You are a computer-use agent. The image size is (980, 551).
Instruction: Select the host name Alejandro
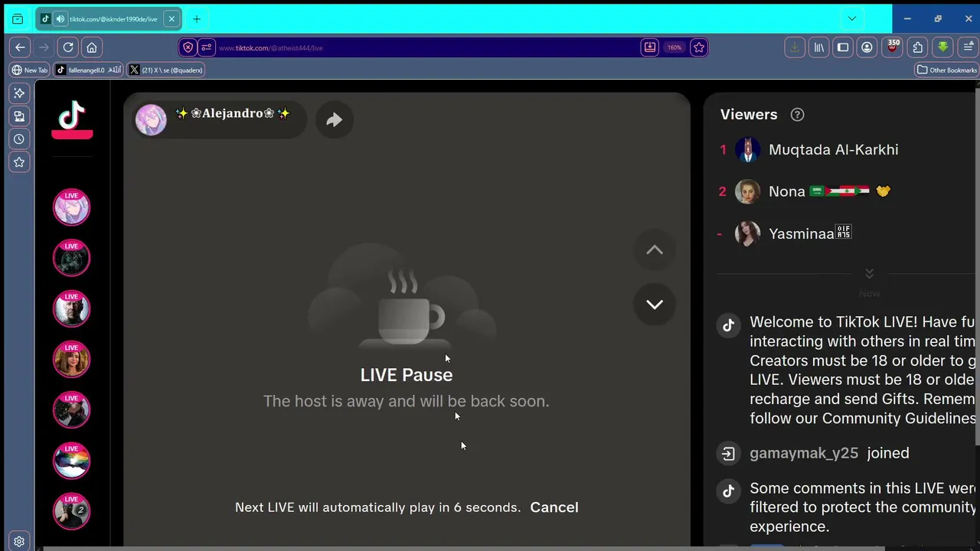(x=233, y=113)
